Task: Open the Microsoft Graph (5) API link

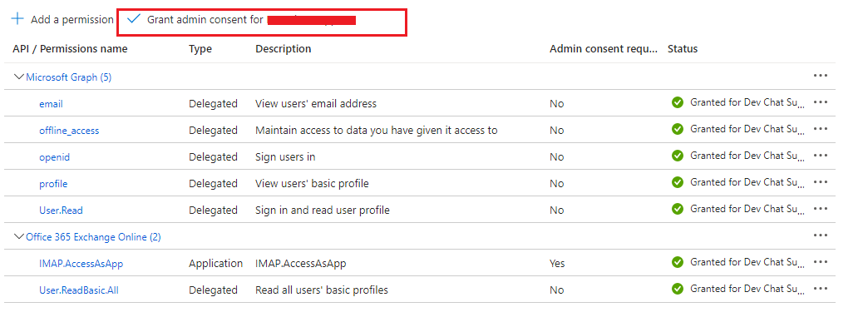Action: tap(69, 77)
